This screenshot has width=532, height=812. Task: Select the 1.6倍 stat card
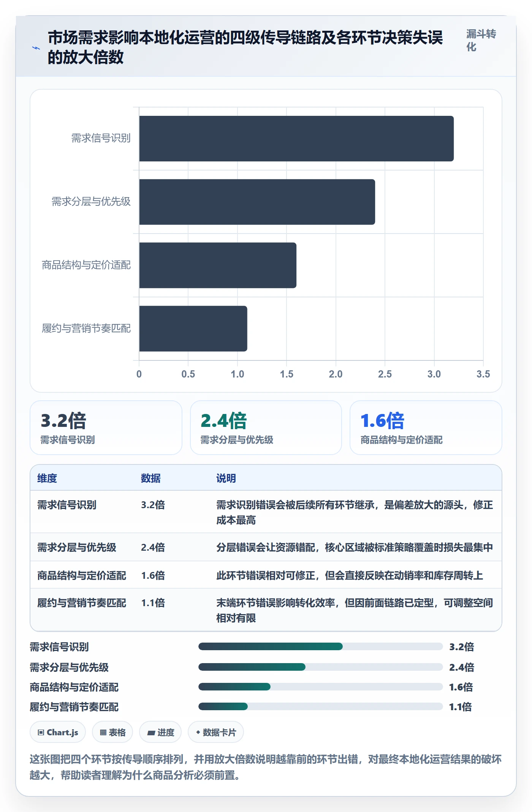point(426,428)
